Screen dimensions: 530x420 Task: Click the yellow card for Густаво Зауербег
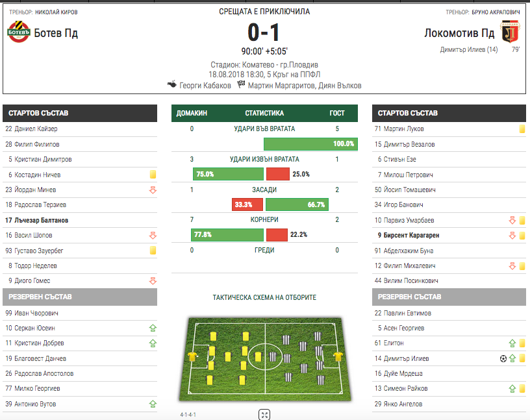tap(153, 251)
